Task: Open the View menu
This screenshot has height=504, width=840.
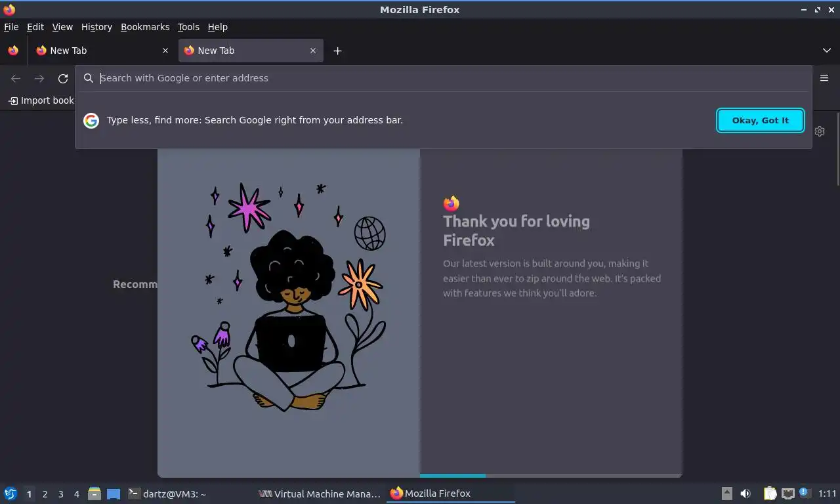Action: click(62, 27)
